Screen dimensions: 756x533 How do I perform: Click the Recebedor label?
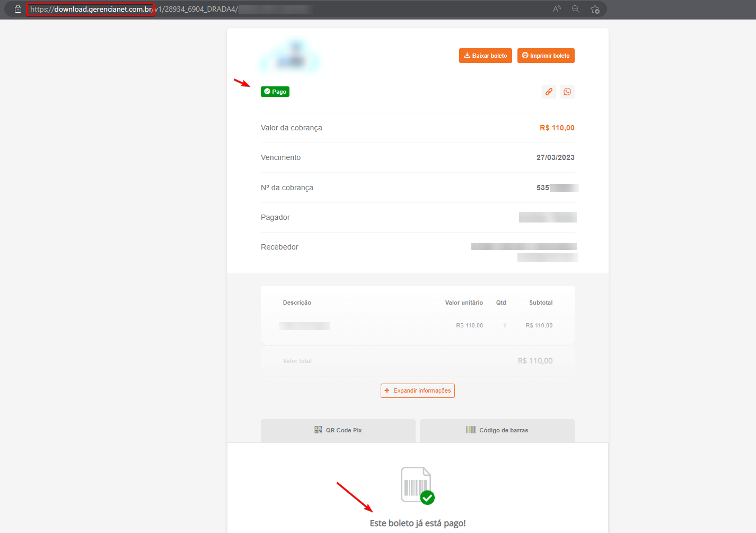tap(279, 247)
